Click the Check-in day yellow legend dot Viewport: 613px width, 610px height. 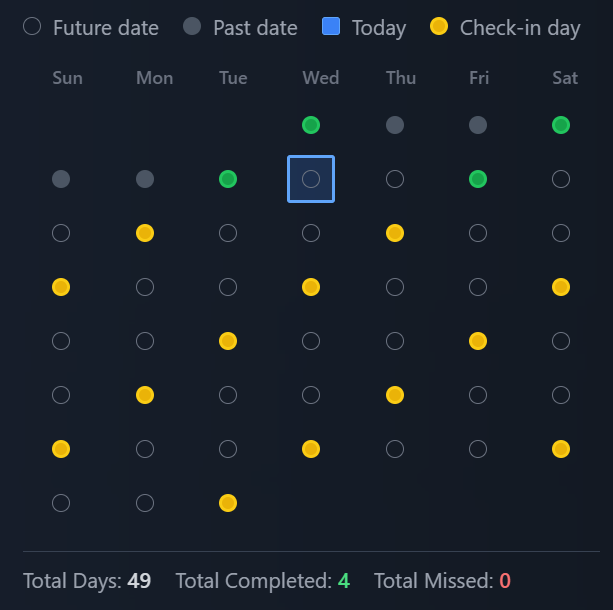[439, 27]
